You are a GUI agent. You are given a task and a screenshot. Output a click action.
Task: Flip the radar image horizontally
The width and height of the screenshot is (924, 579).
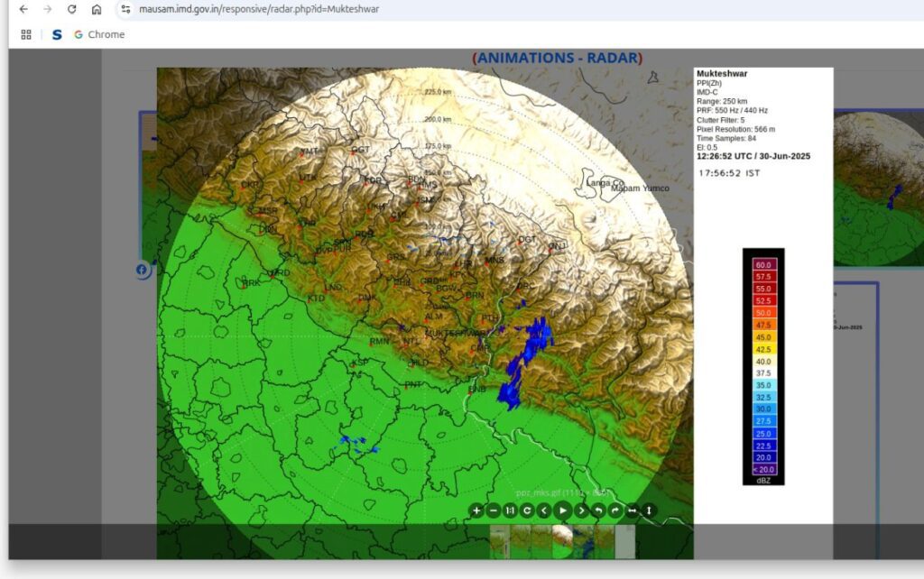[632, 510]
